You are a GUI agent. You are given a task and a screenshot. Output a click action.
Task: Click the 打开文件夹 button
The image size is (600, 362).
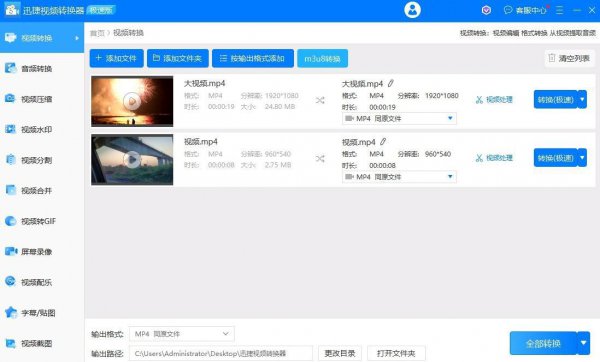[x=396, y=353]
